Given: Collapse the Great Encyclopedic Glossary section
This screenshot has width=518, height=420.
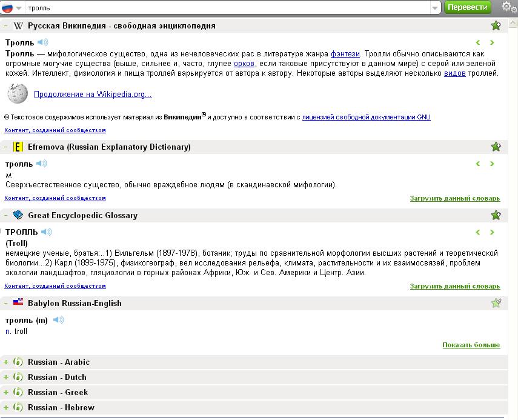Looking at the screenshot, I should coord(5,215).
